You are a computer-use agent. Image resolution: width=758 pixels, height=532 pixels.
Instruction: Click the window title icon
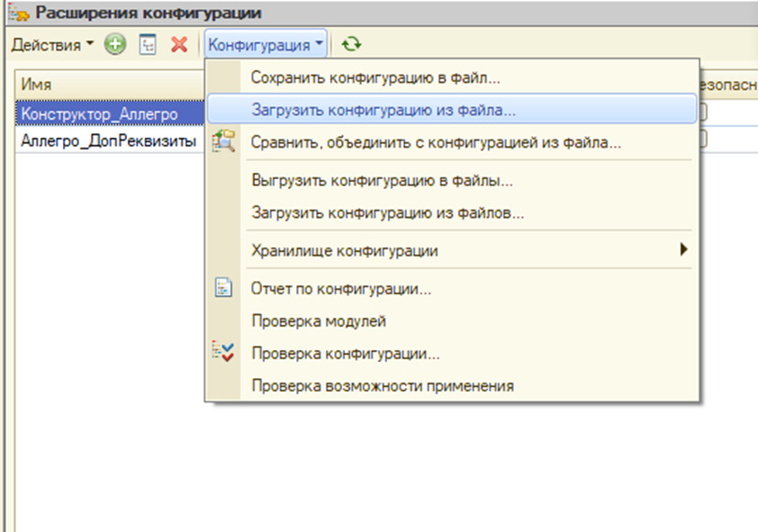pyautogui.click(x=19, y=13)
